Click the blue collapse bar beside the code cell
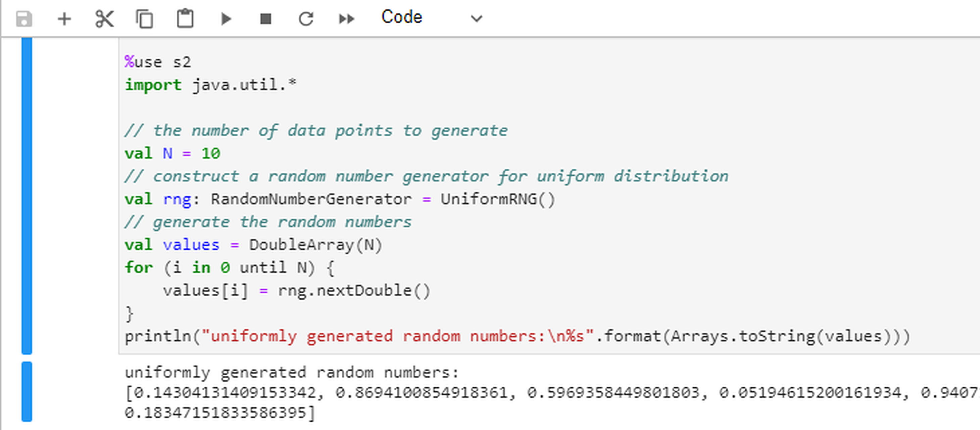This screenshot has height=430, width=980. pos(27,196)
